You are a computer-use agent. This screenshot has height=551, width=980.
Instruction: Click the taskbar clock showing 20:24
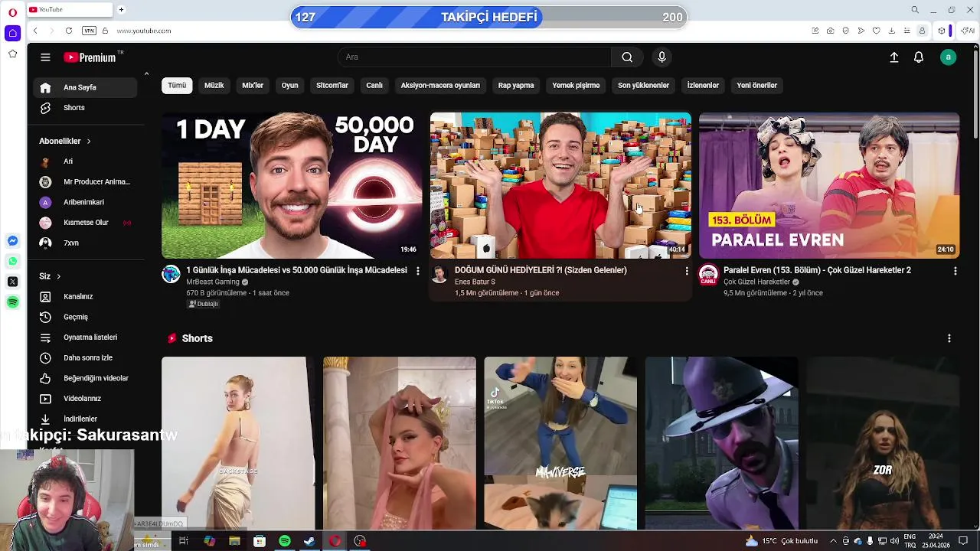coord(935,541)
